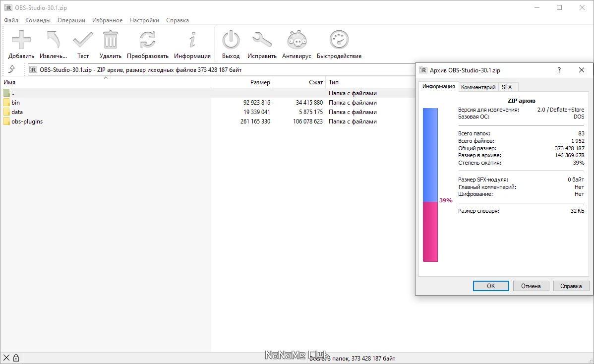Click the lock icon in the status bar
The width and height of the screenshot is (594, 364).
coord(16,357)
